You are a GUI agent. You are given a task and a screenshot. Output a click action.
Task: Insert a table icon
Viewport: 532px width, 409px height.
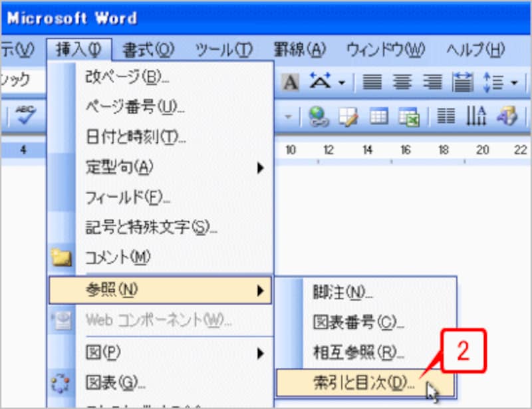click(x=378, y=117)
